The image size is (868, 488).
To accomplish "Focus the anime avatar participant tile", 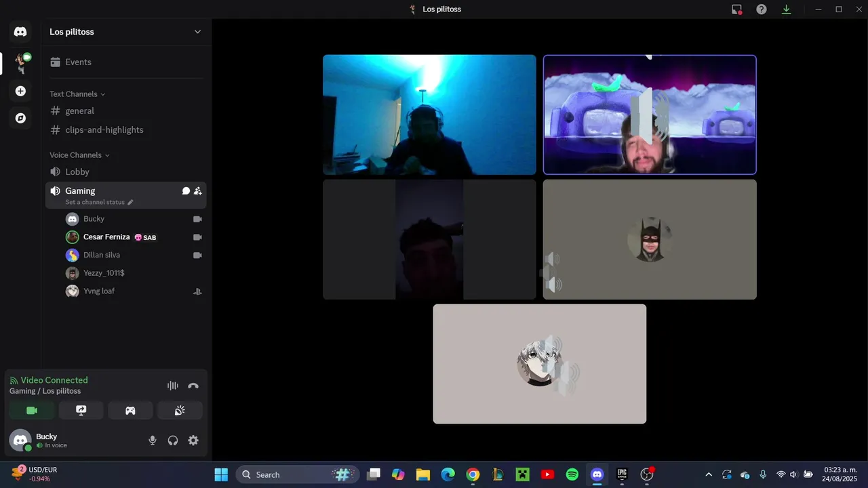I will [x=540, y=364].
